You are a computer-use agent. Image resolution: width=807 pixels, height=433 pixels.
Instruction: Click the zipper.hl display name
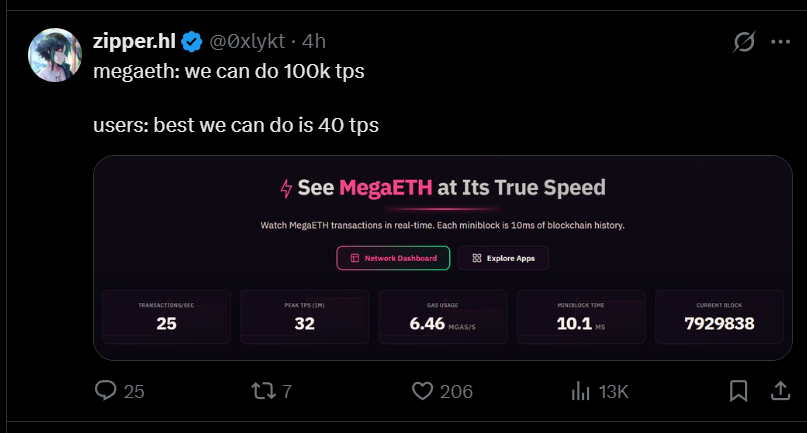pyautogui.click(x=135, y=41)
